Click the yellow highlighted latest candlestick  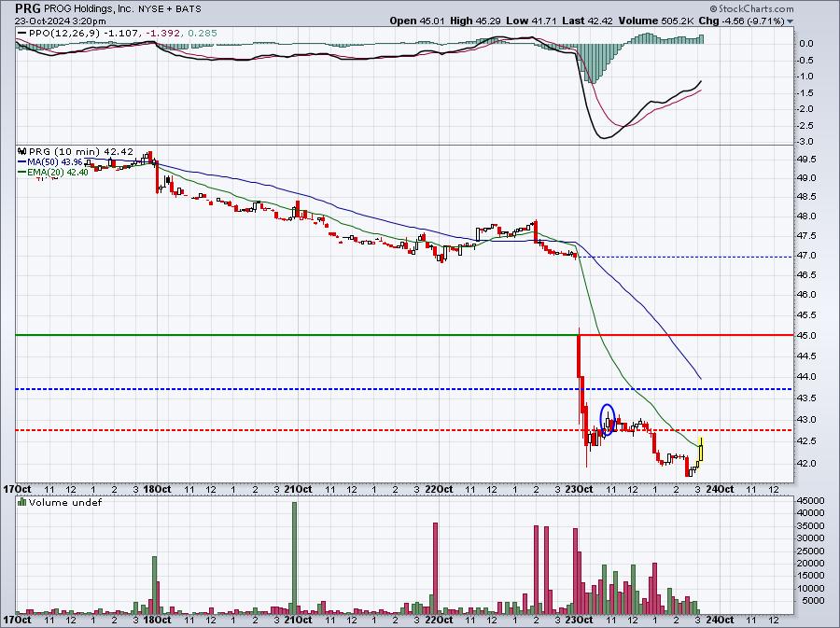[701, 449]
